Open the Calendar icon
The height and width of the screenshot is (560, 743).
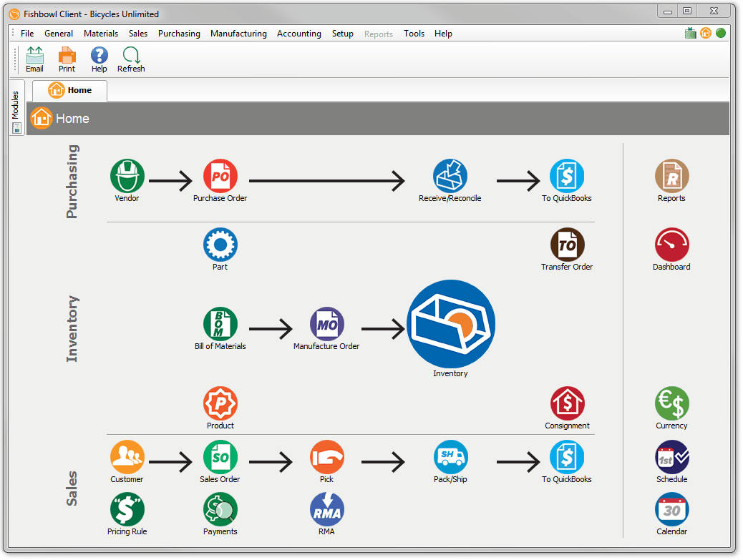tap(671, 509)
